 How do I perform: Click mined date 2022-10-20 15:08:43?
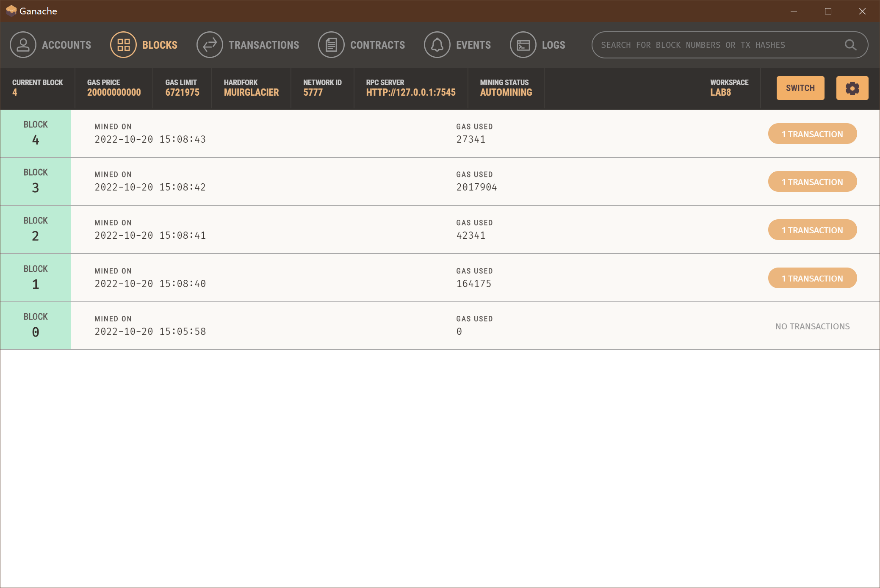pos(150,139)
